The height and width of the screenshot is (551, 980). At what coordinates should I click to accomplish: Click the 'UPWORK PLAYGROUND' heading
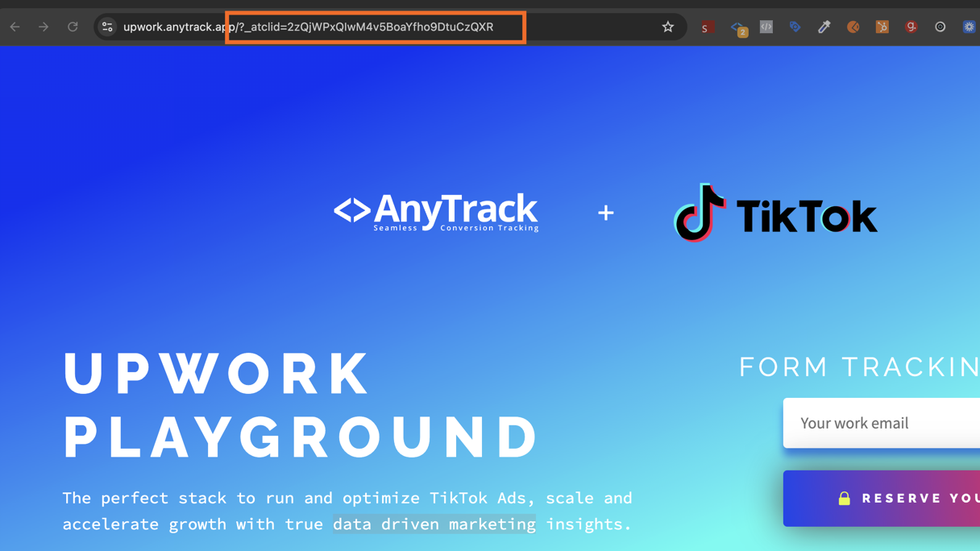300,405
